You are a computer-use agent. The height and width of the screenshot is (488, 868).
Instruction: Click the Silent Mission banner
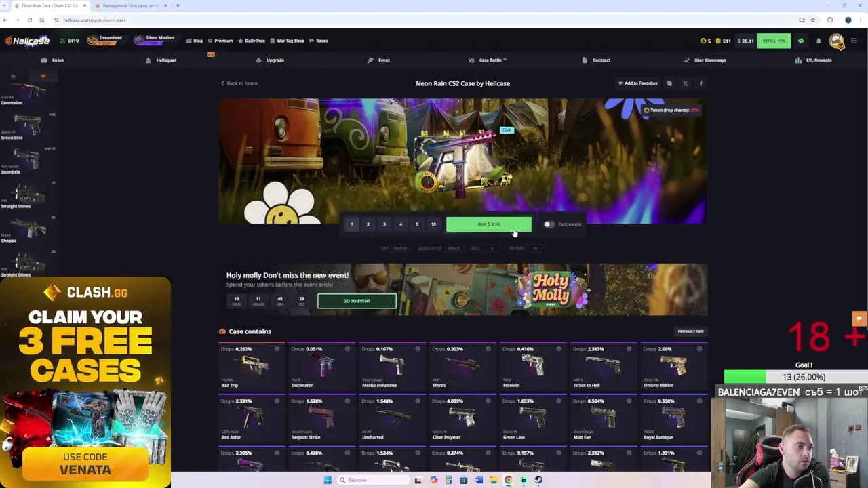[155, 41]
